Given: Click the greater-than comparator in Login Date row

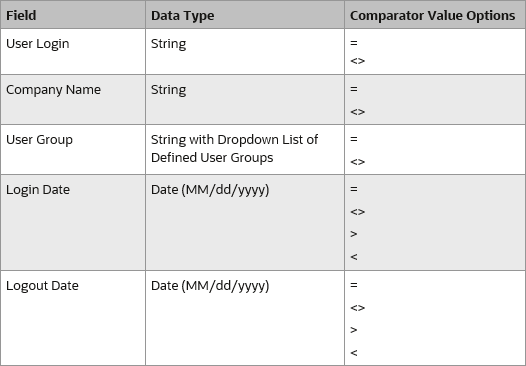Looking at the screenshot, I should point(354,234).
